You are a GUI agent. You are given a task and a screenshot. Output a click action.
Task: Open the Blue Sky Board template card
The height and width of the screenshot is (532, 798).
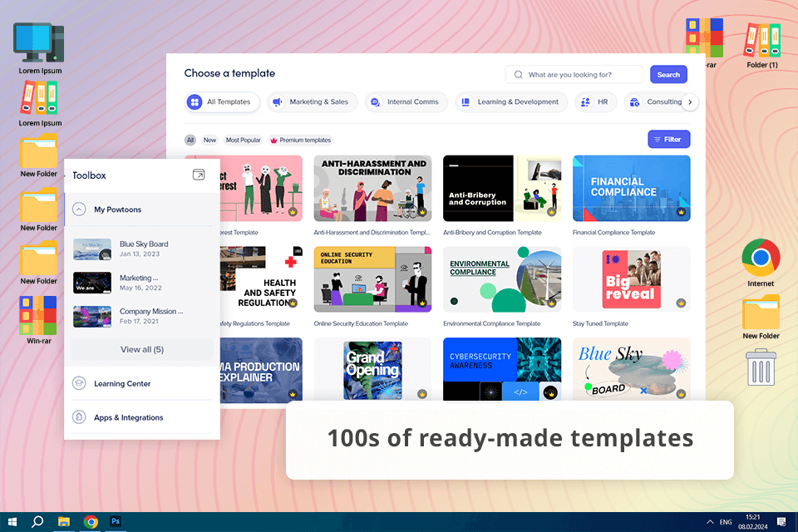632,370
